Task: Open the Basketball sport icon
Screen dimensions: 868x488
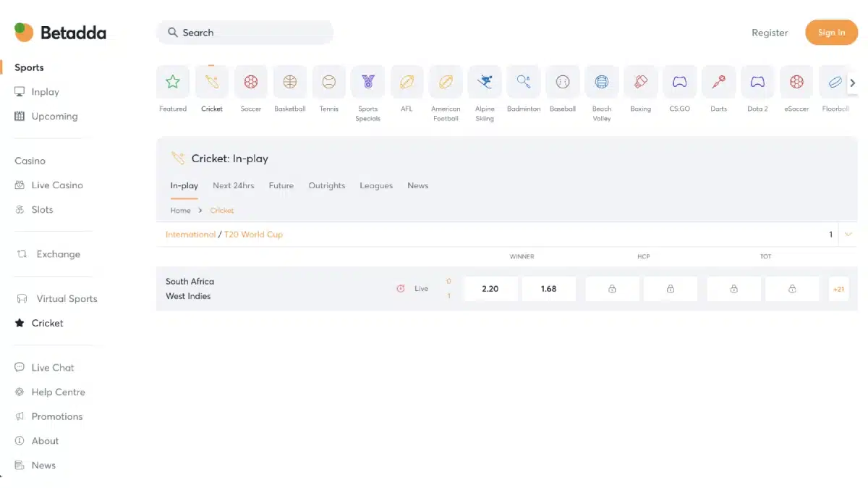Action: (289, 83)
